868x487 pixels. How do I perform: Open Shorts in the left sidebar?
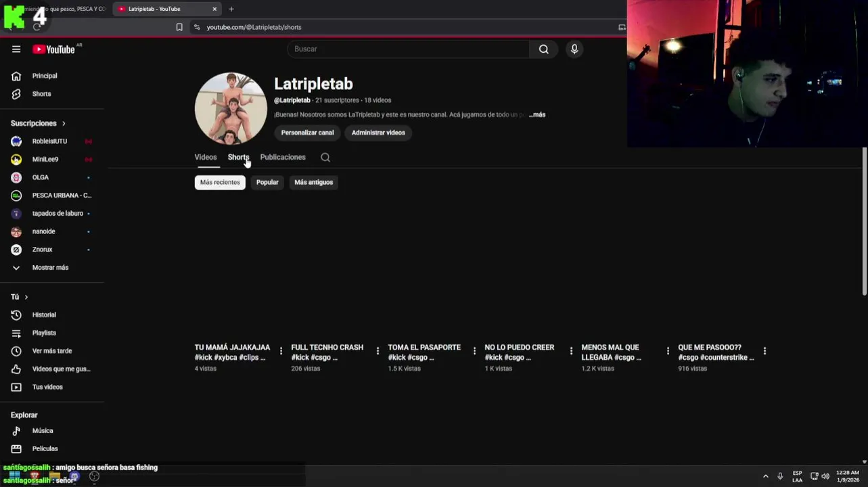41,94
